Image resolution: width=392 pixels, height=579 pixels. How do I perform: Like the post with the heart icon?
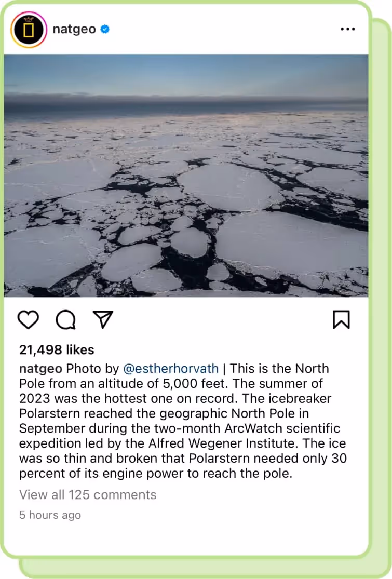(28, 320)
